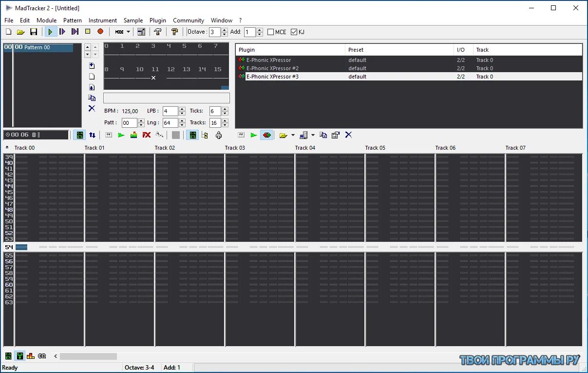Save the module using the diskette icon
The height and width of the screenshot is (373, 588).
(34, 31)
